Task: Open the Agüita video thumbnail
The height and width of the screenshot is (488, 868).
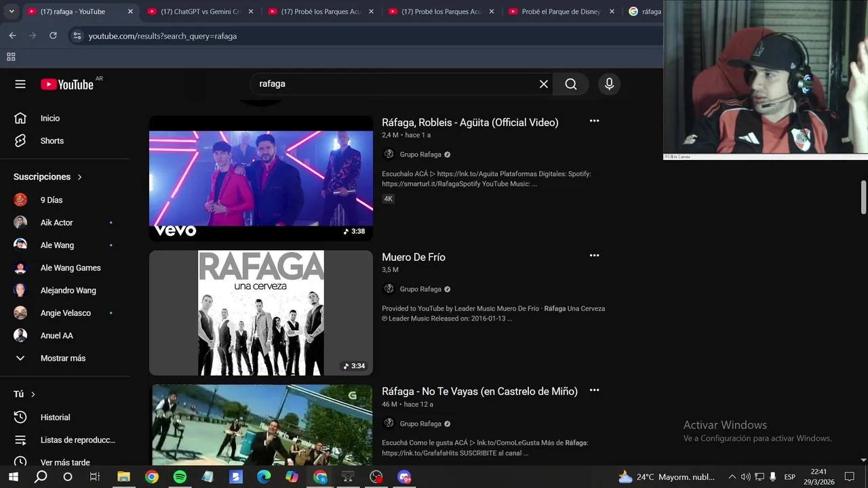Action: (261, 178)
